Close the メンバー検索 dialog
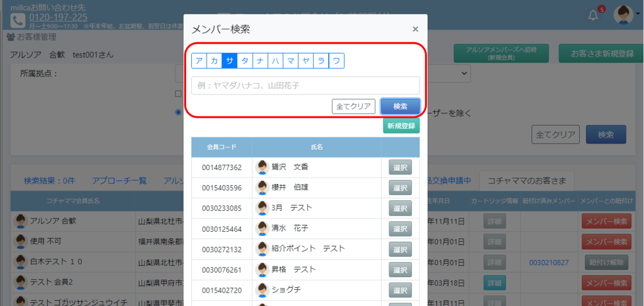This screenshot has width=644, height=306. [x=415, y=29]
